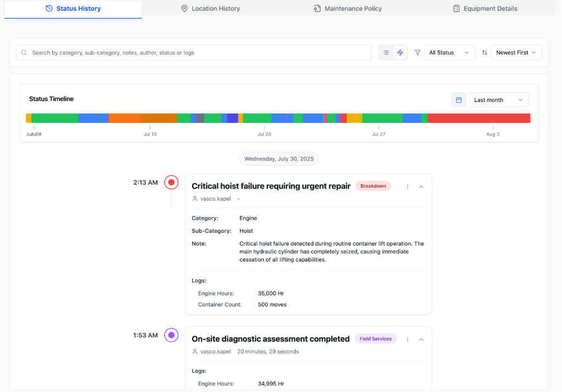The height and width of the screenshot is (392, 562).
Task: Click the Field Services status badge
Action: coord(375,339)
